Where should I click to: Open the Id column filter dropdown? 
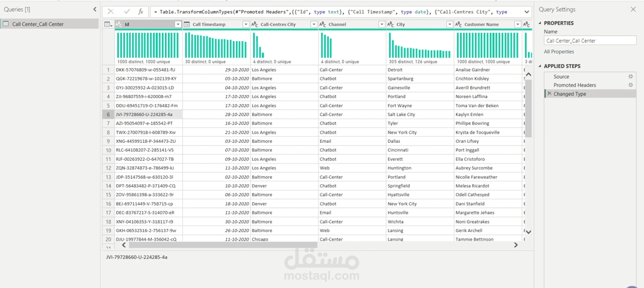[178, 24]
